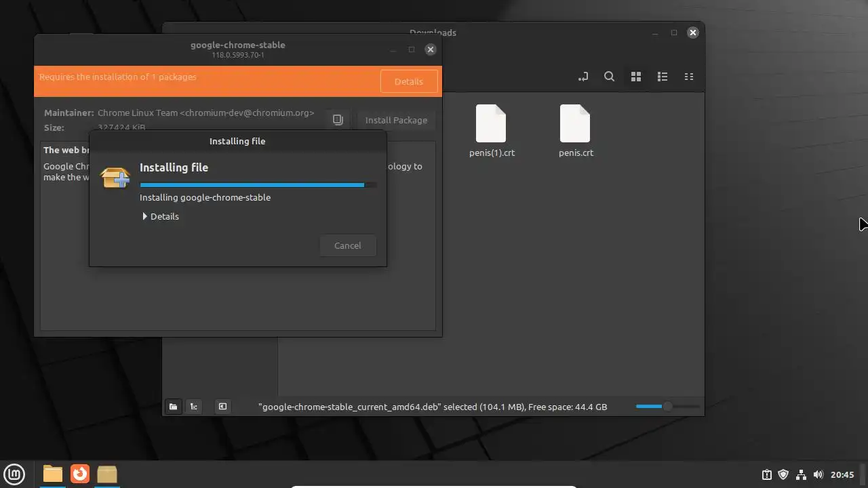Show Places sidebar via status bar folder icon

(173, 407)
